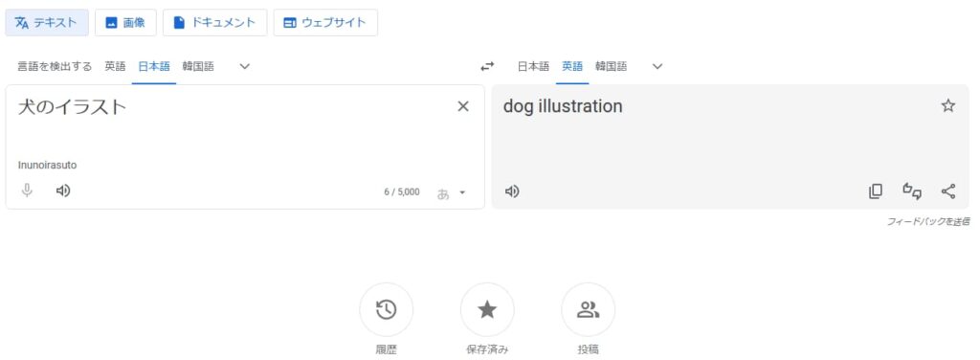Expand the source language list chevron

245,66
